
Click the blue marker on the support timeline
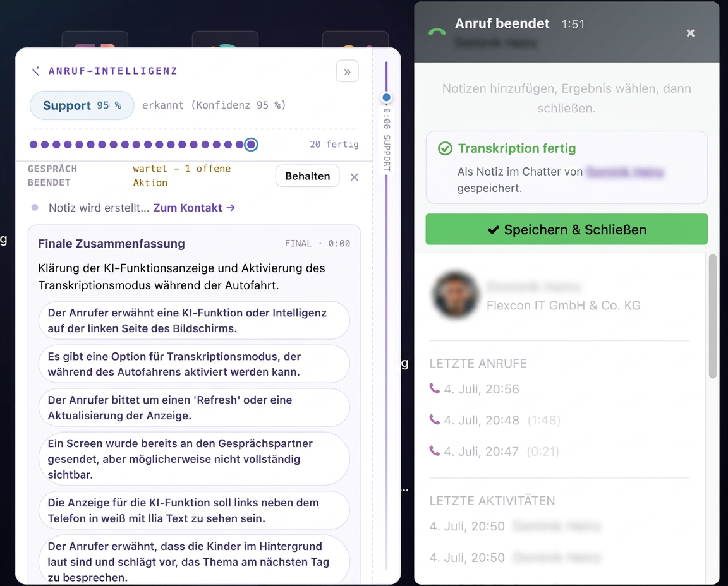coord(386,97)
